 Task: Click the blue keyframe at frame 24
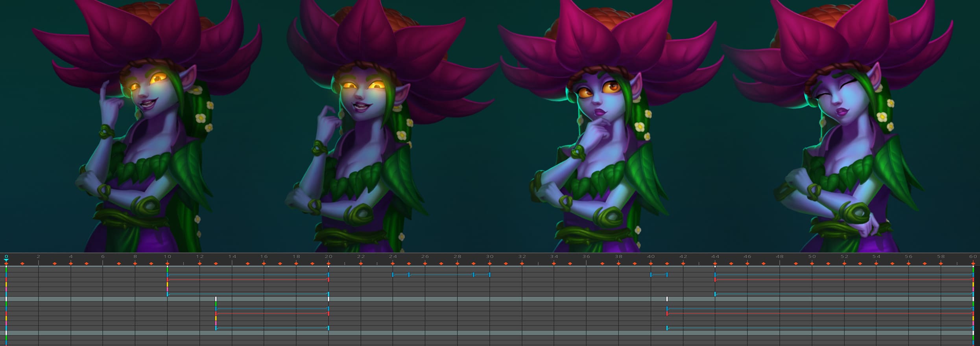point(393,274)
